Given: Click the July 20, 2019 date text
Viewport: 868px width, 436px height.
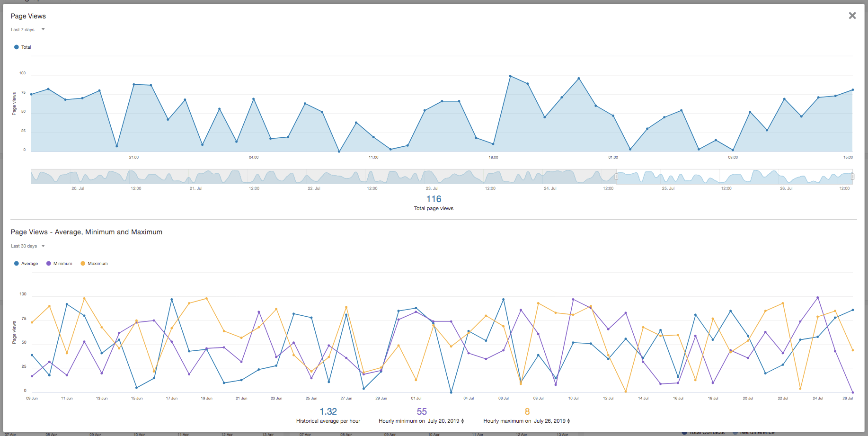Looking at the screenshot, I should 443,421.
